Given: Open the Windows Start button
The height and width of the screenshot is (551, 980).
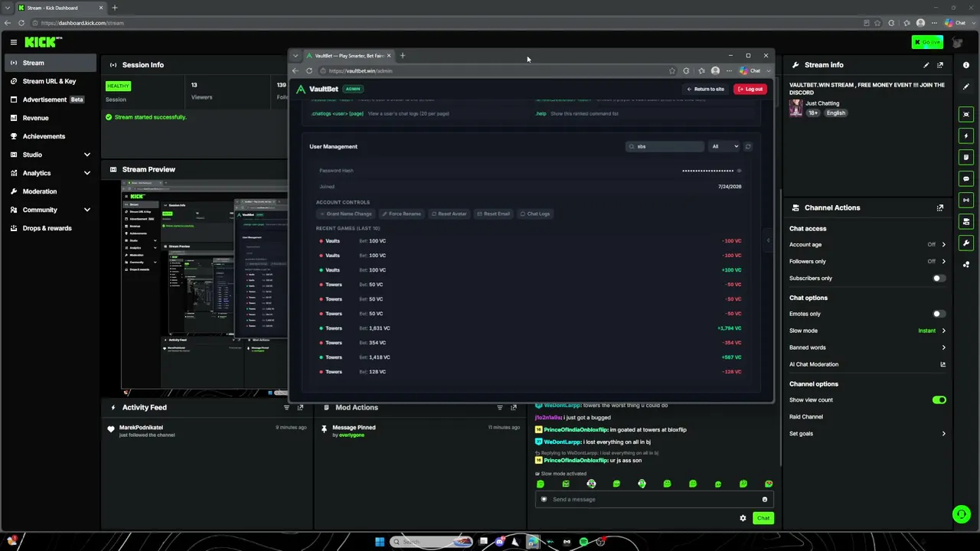Looking at the screenshot, I should coord(380,542).
